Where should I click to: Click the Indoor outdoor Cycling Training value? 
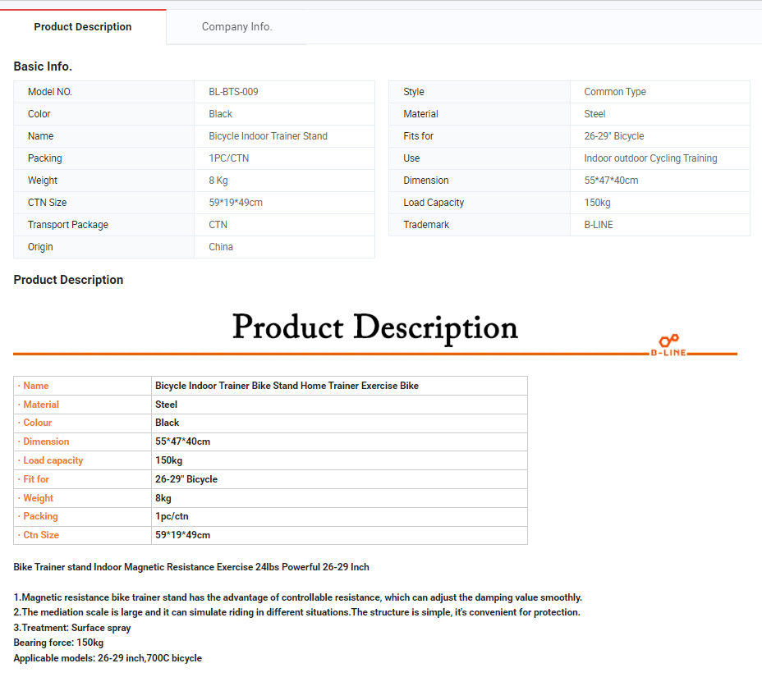(x=650, y=158)
